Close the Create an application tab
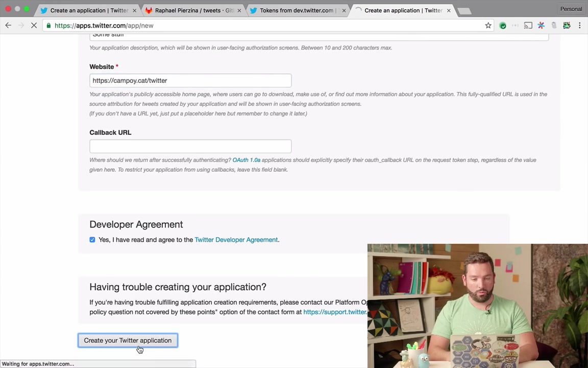 (448, 10)
